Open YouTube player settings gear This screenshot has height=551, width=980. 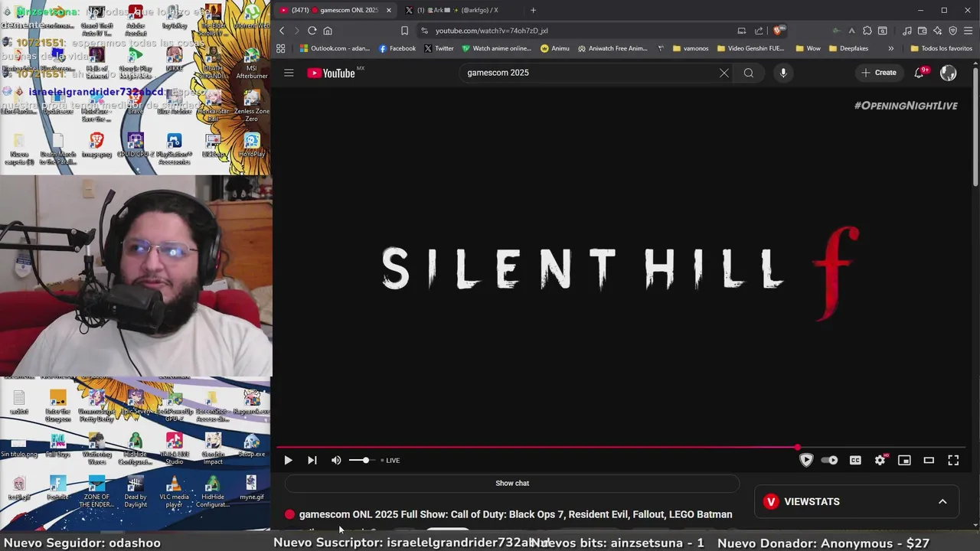(880, 460)
